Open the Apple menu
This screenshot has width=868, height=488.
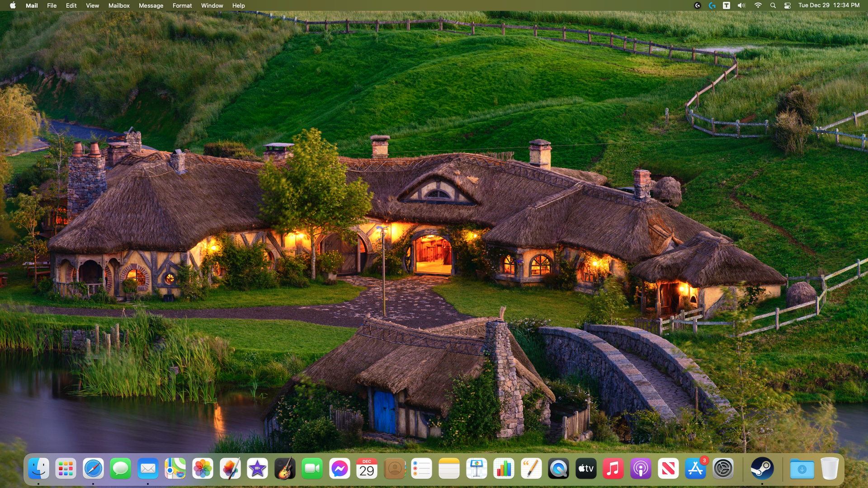(x=13, y=5)
